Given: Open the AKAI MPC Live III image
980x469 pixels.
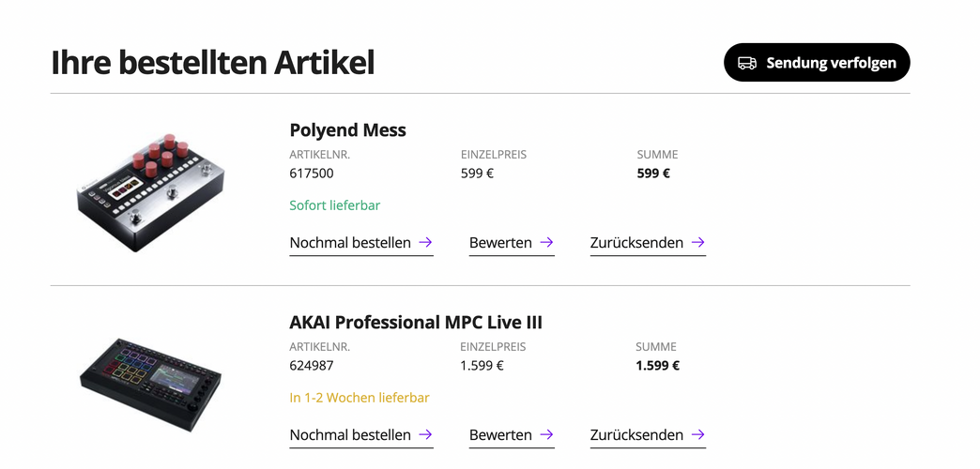Looking at the screenshot, I should (150, 383).
